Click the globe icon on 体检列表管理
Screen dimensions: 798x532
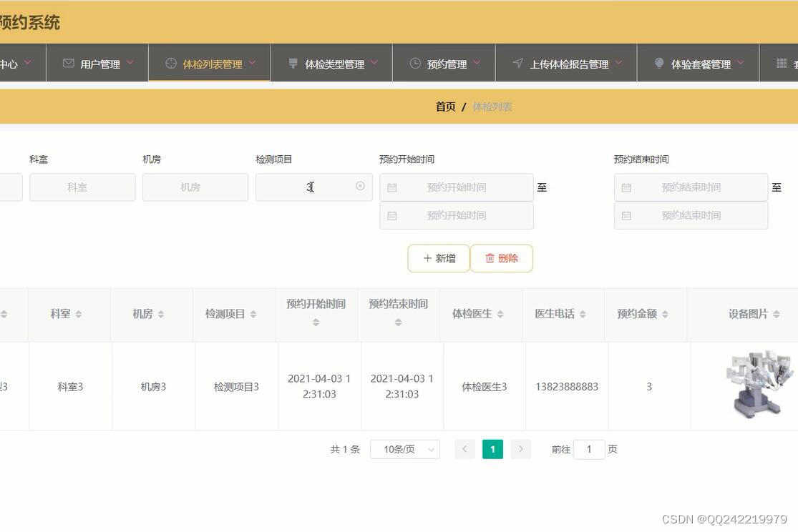coord(171,63)
